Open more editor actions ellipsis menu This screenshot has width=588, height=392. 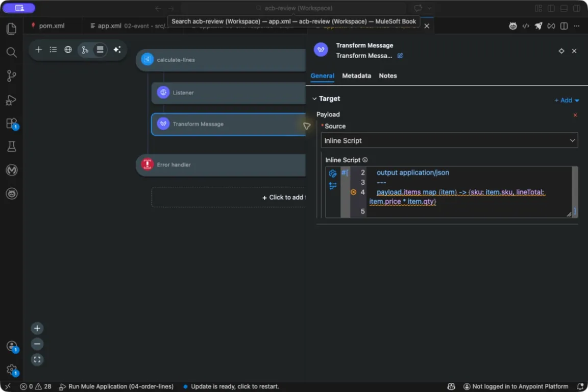[576, 26]
